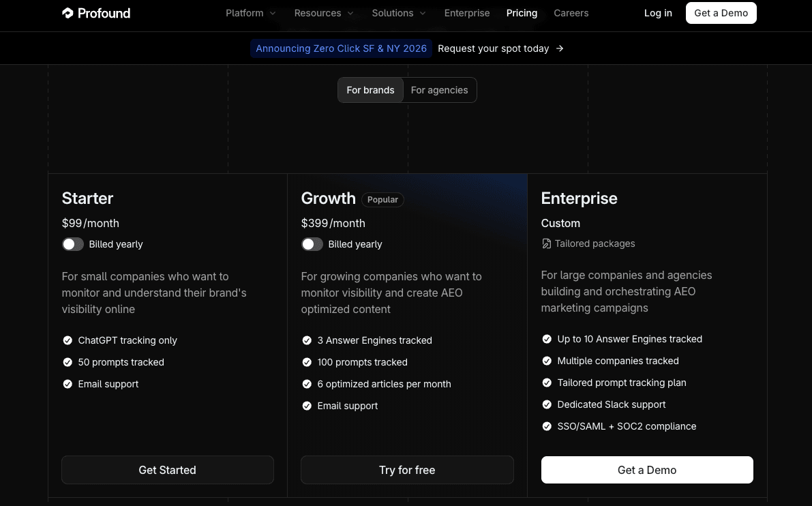
Task: Click the arrow after "Request your spot today"
Action: 559,48
